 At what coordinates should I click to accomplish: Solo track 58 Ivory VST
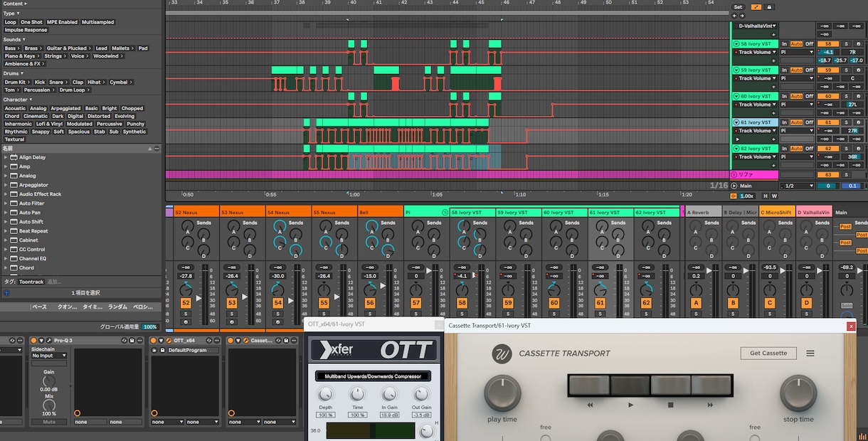847,44
